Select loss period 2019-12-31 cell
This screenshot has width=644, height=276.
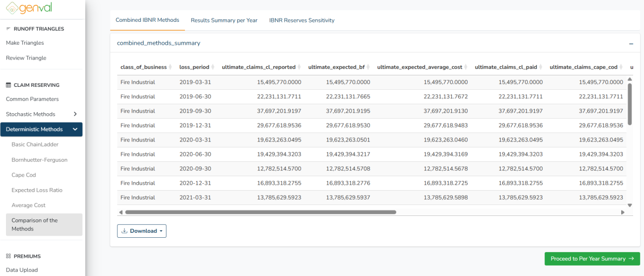pos(195,126)
